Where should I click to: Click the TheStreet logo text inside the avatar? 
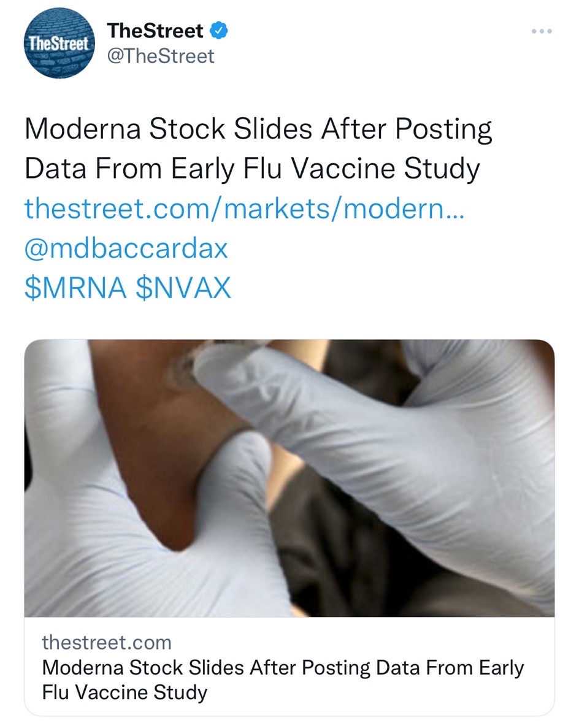tap(59, 44)
